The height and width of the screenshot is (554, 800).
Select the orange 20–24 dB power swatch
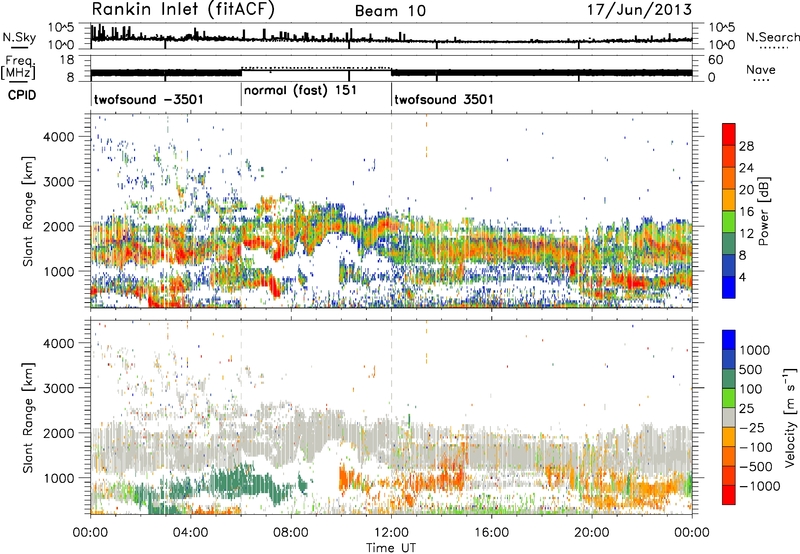(x=729, y=179)
